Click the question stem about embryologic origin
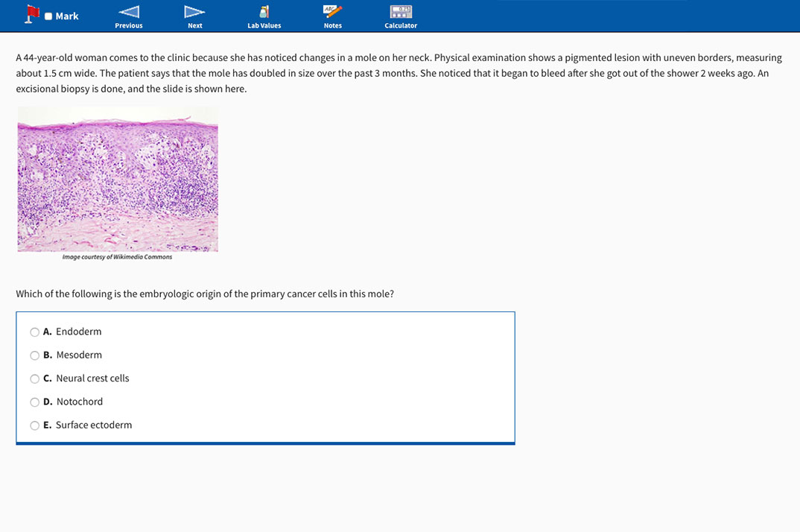Viewport: 800px width, 532px height. [x=205, y=294]
